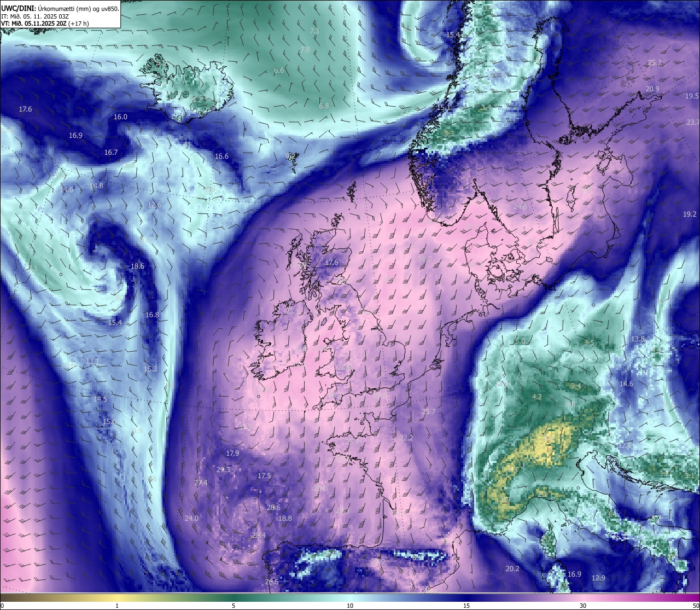This screenshot has height=610, width=700.
Task: Click the color bar tick label 5
Action: tap(234, 606)
